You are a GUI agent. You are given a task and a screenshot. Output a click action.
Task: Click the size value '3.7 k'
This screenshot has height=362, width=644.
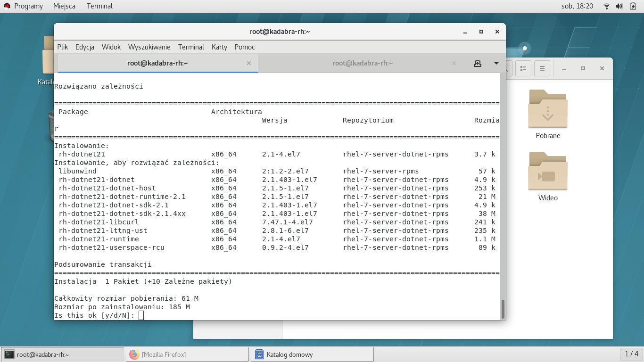click(485, 154)
